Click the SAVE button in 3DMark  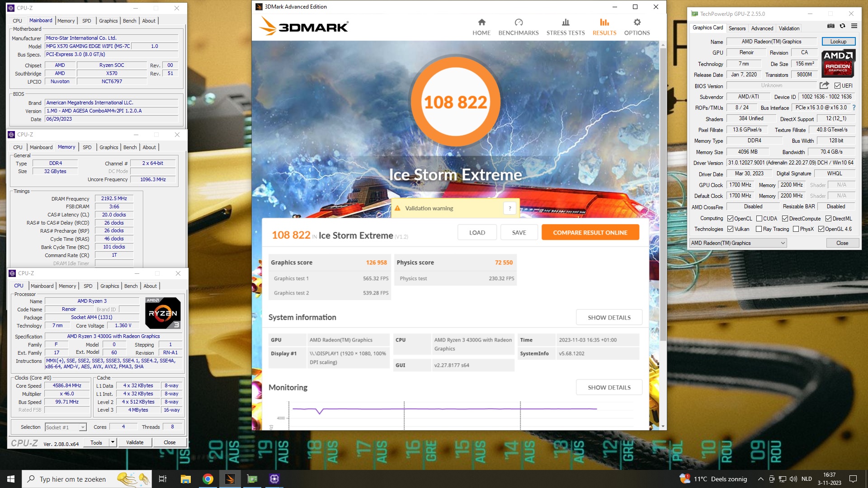(x=519, y=233)
